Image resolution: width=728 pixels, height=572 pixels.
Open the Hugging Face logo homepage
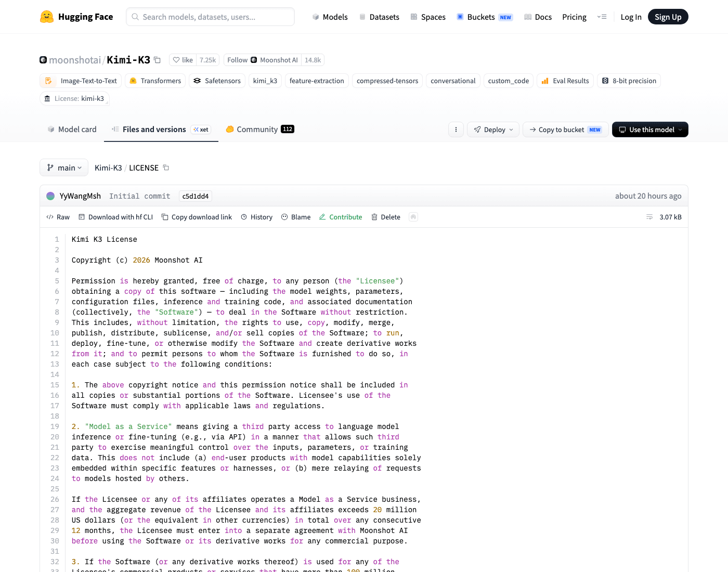76,17
